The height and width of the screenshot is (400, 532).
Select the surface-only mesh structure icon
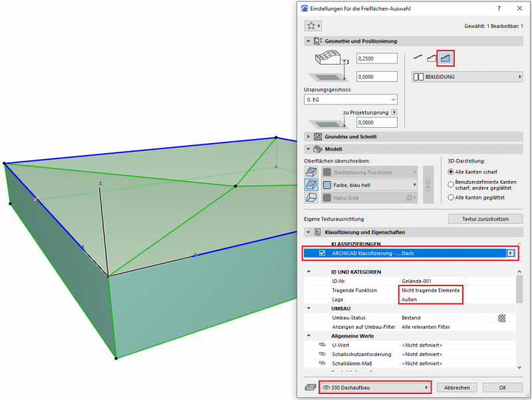pos(418,59)
